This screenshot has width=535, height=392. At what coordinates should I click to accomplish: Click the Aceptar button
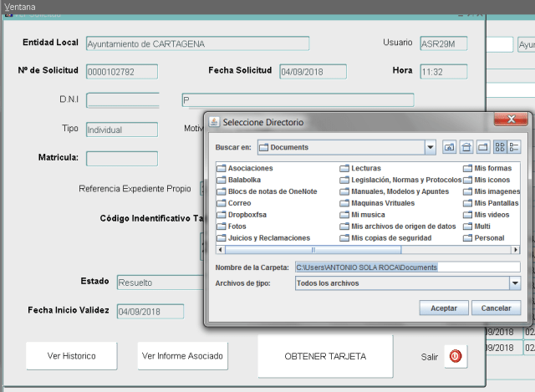pos(444,308)
